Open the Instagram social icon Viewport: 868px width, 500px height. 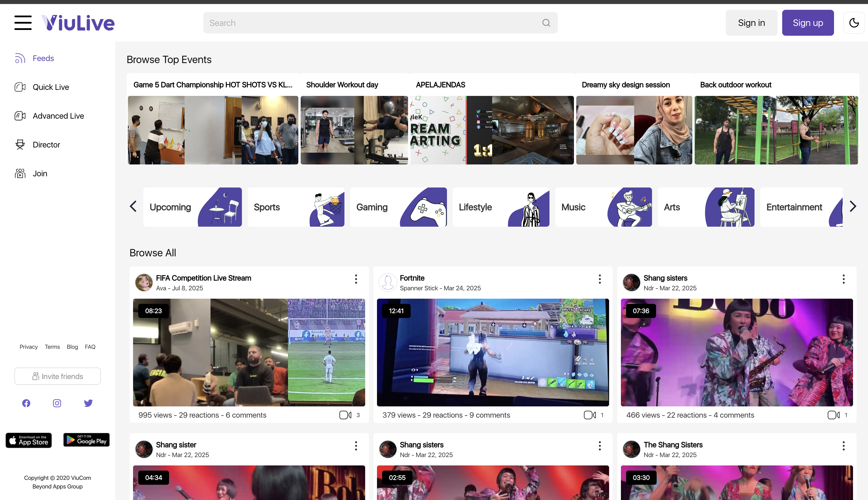point(57,403)
